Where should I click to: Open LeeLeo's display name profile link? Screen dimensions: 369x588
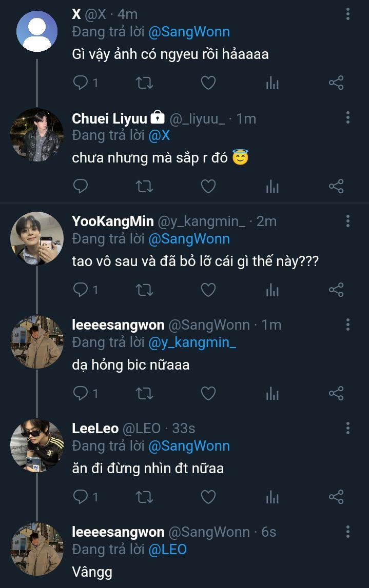tap(95, 428)
